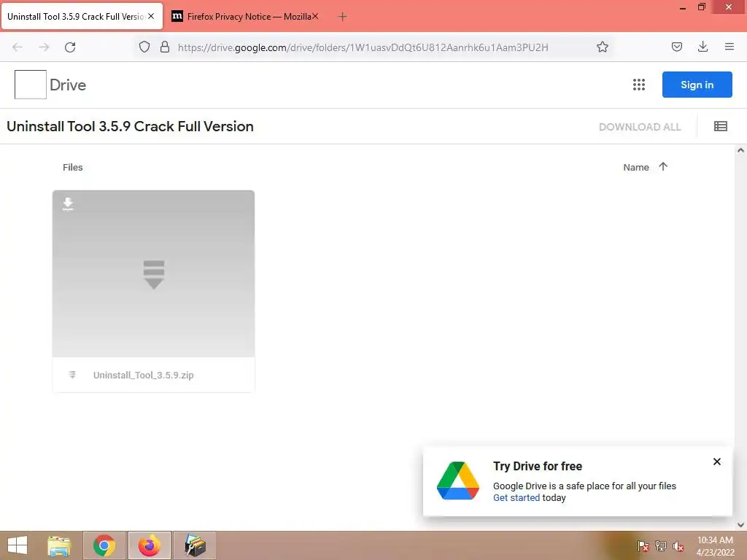The image size is (747, 560).
Task: Click the Files section heading
Action: click(x=73, y=167)
